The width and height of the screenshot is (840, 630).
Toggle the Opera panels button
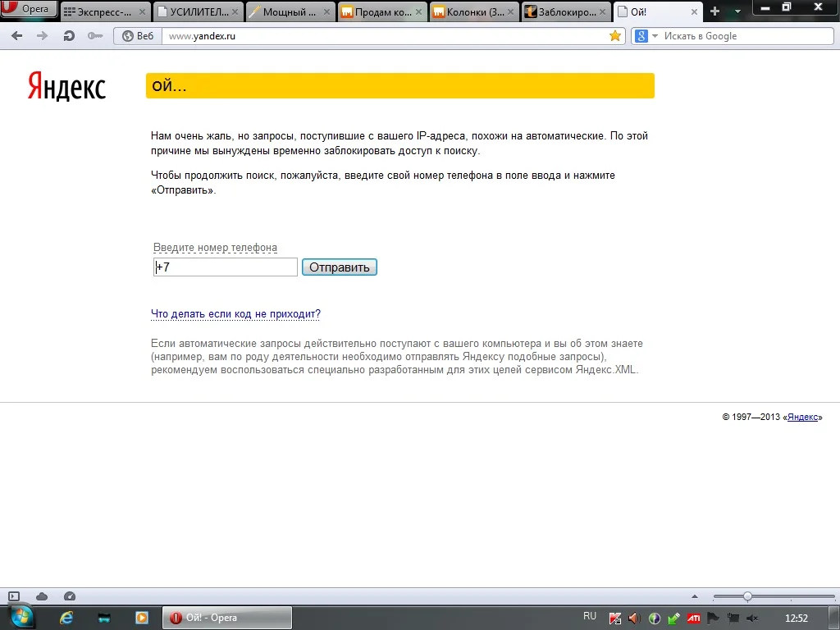pos(14,596)
